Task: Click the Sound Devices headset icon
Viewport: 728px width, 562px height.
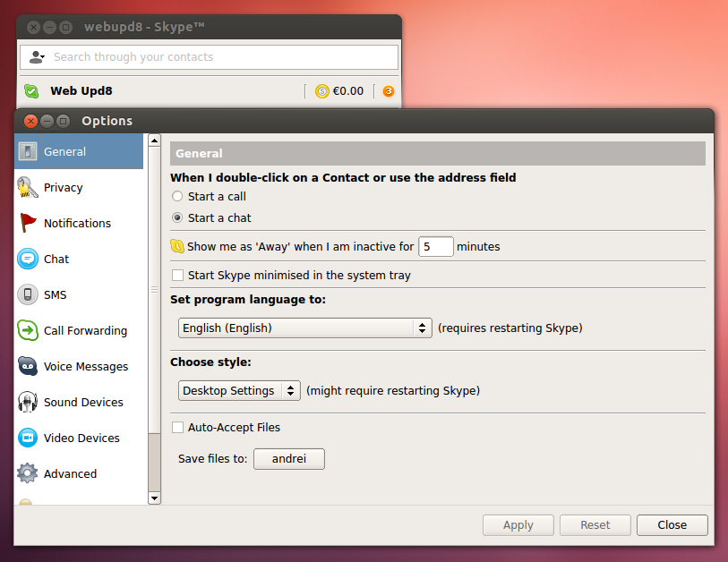Action: [x=28, y=402]
